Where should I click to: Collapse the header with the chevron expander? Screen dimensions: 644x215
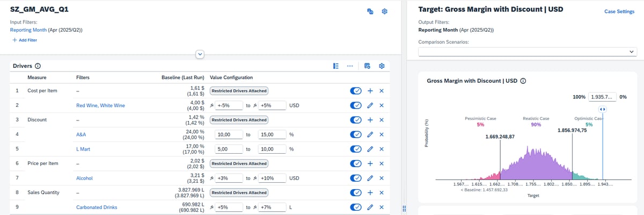200,54
